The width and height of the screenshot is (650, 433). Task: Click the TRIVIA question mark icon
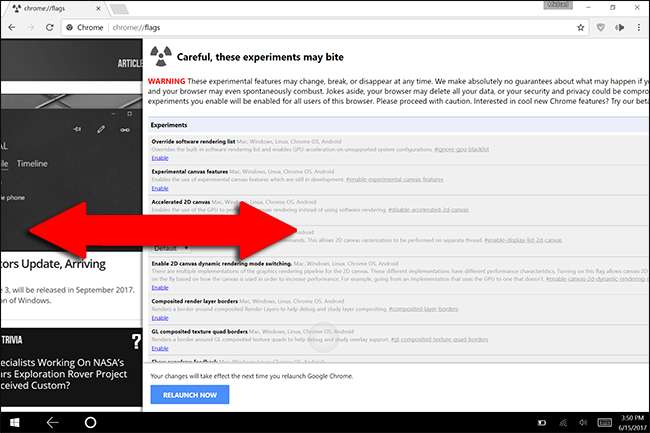pos(136,341)
